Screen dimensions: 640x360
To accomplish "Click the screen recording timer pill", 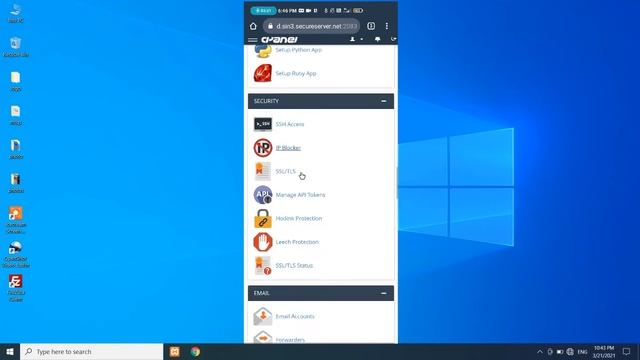I will [x=263, y=11].
